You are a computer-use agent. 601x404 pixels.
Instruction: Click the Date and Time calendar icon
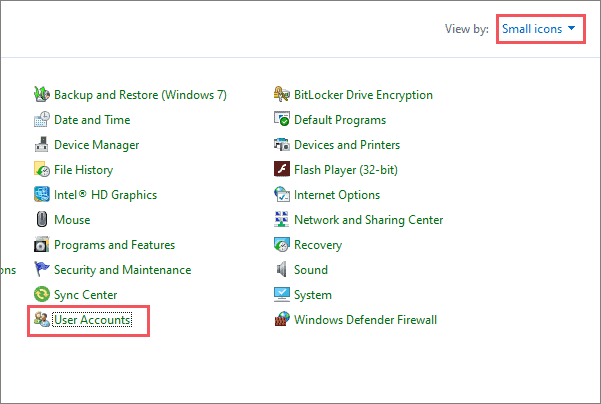[42, 119]
